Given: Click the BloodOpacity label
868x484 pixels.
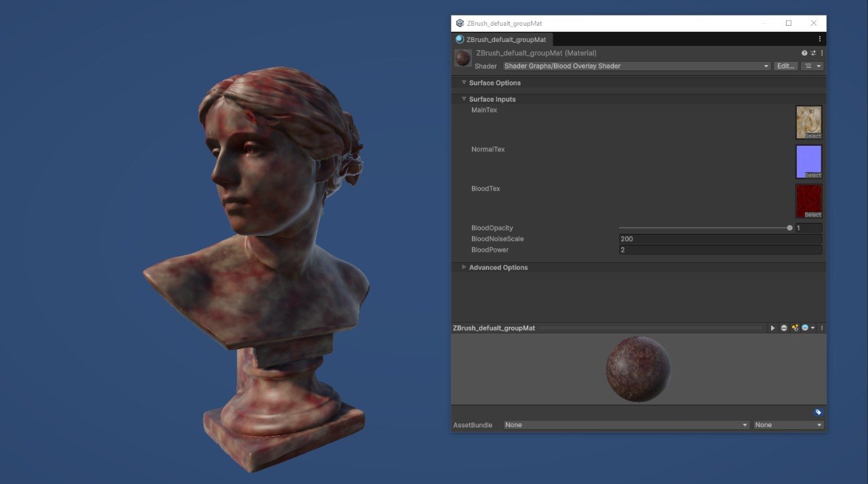Looking at the screenshot, I should [492, 228].
